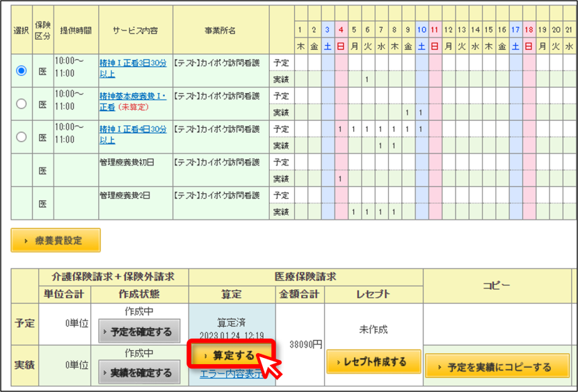Image resolution: width=578 pixels, height=392 pixels.
Task: Click the highlighted 算定する button
Action: tap(232, 355)
